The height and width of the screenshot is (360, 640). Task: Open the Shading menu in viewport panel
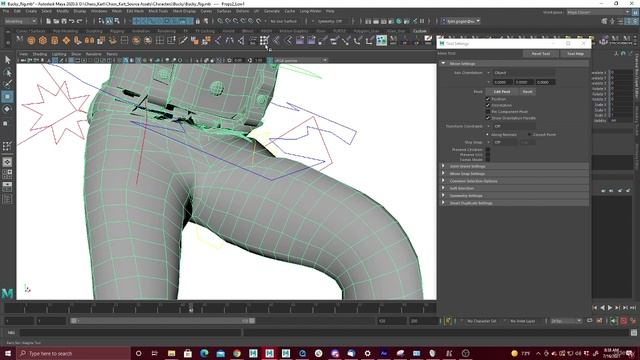point(40,54)
